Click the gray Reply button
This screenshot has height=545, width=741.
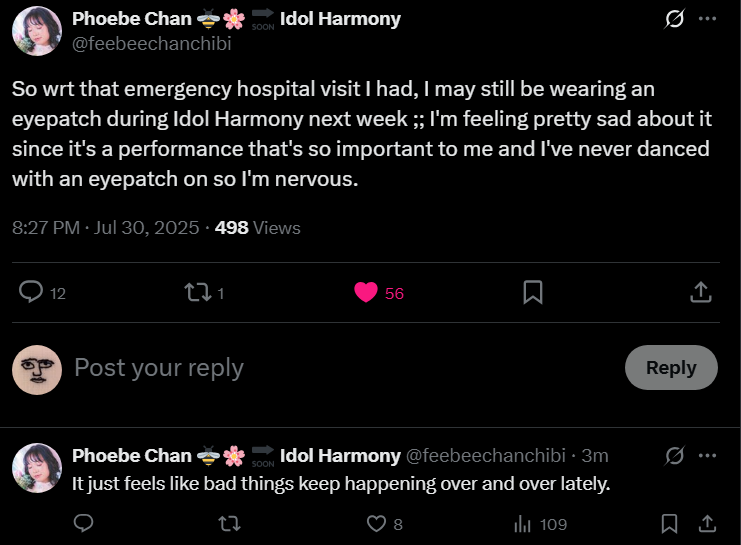click(671, 367)
